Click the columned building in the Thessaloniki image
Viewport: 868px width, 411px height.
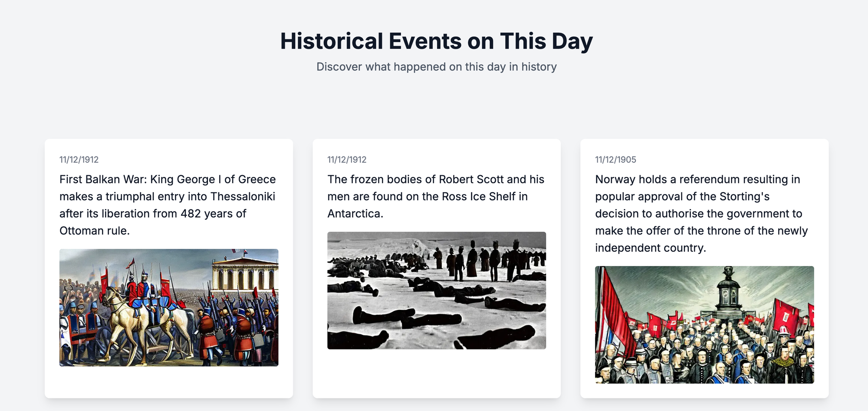tap(245, 274)
